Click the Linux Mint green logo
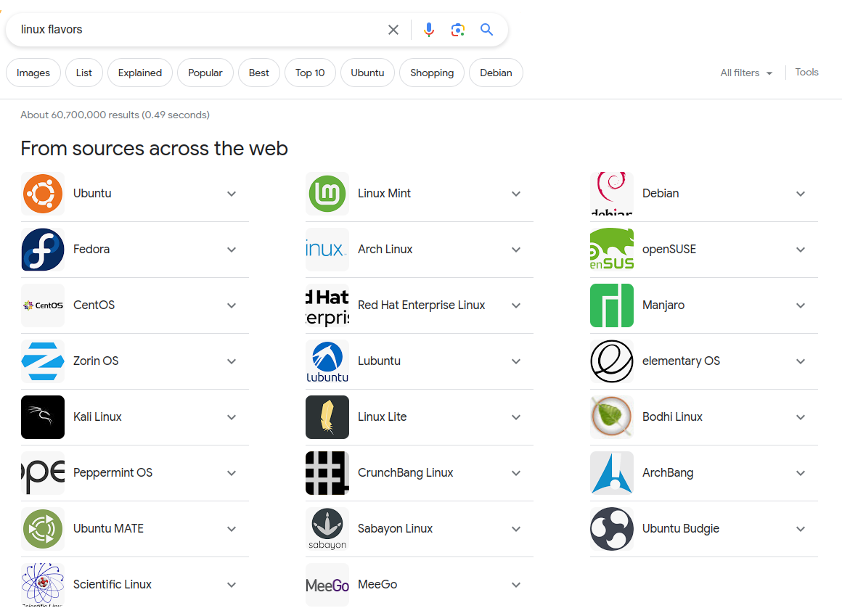Screen dimensions: 842x616 point(327,194)
